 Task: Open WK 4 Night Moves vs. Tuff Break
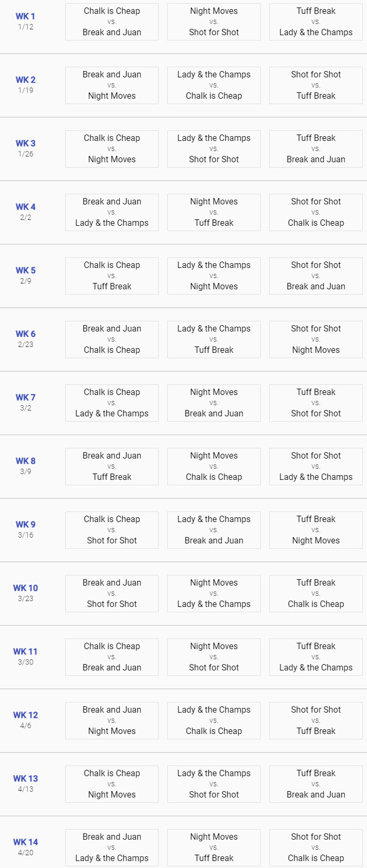coord(214,212)
